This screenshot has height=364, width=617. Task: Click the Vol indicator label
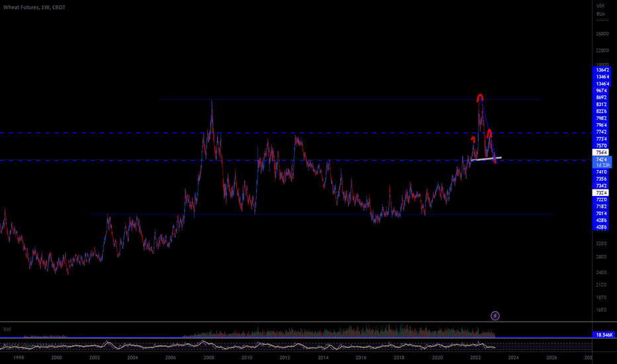[7, 329]
